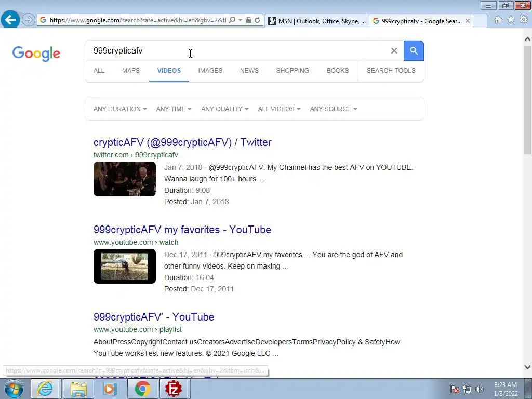Switch to the SHOPPING tab
This screenshot has width=532, height=399.
(292, 71)
